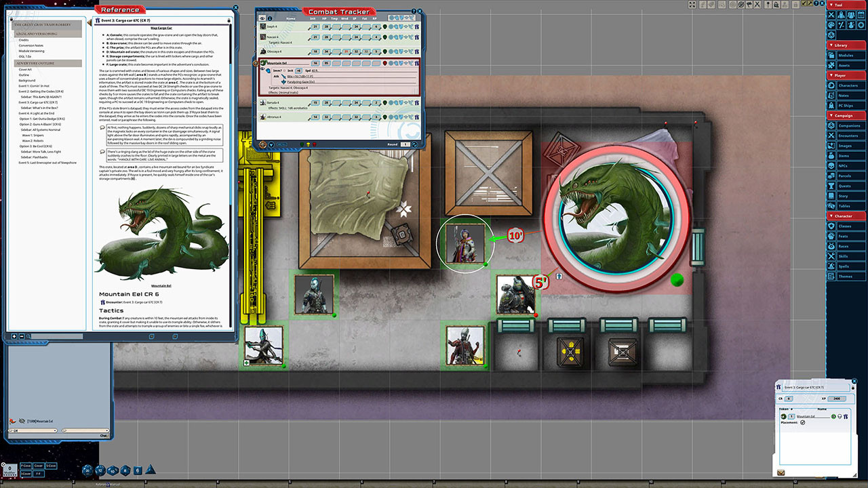This screenshot has height=488, width=868.
Task: Open Encounters in the Campaign sidebar
Action: tap(849, 136)
